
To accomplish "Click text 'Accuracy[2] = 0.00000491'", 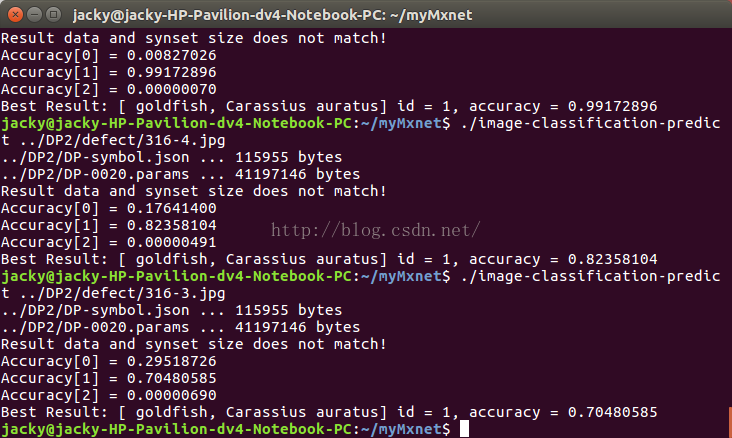I will [109, 242].
